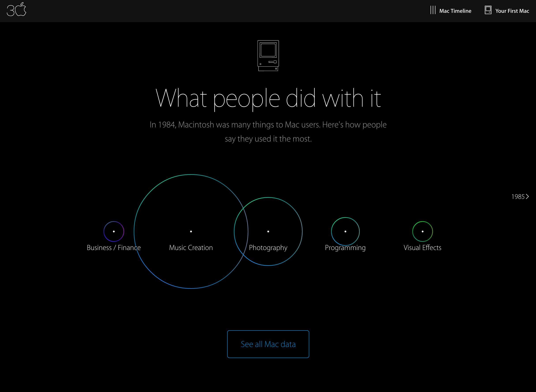Click the Business / Finance label
The width and height of the screenshot is (536, 392).
click(x=114, y=248)
